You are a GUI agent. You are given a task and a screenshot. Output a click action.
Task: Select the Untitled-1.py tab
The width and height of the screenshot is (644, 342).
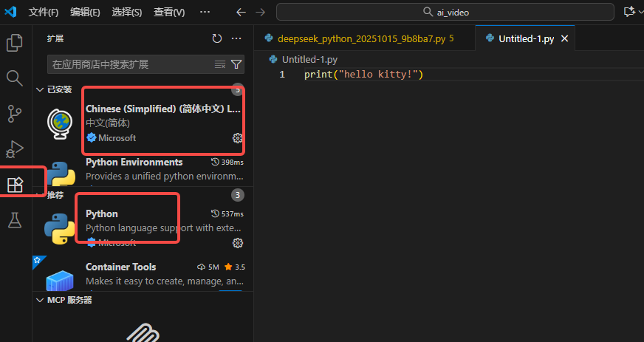[x=526, y=38]
